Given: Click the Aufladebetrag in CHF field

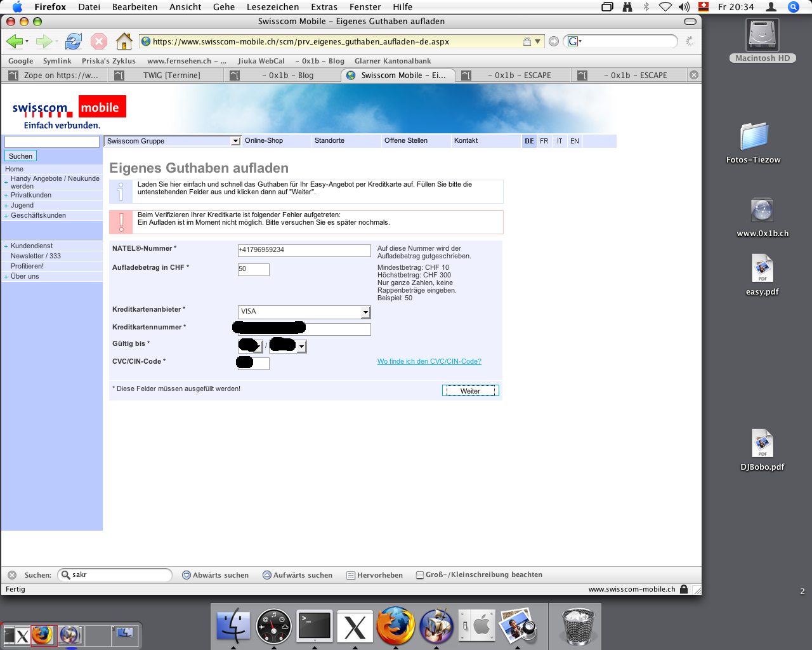Looking at the screenshot, I should point(253,269).
